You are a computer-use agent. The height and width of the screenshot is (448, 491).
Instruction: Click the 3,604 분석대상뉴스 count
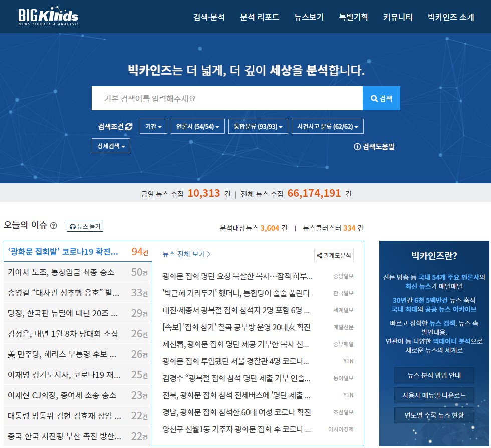point(270,228)
